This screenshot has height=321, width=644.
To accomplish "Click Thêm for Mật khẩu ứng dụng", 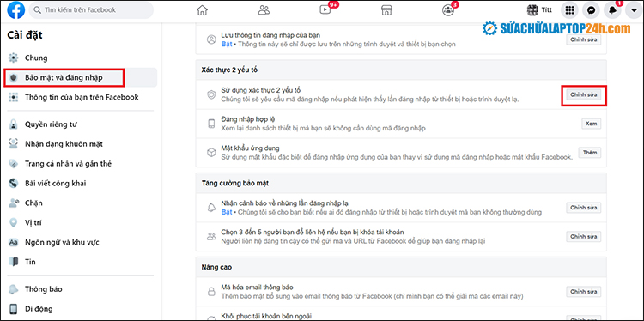I will click(589, 153).
